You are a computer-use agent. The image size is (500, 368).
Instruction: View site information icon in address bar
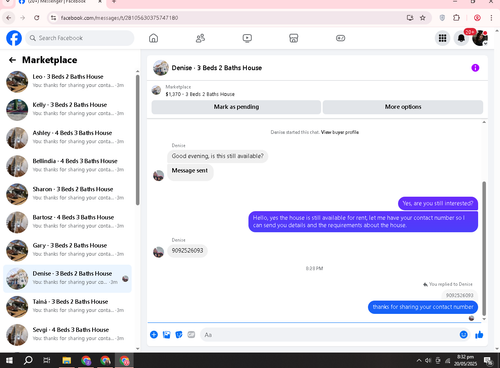pyautogui.click(x=53, y=18)
